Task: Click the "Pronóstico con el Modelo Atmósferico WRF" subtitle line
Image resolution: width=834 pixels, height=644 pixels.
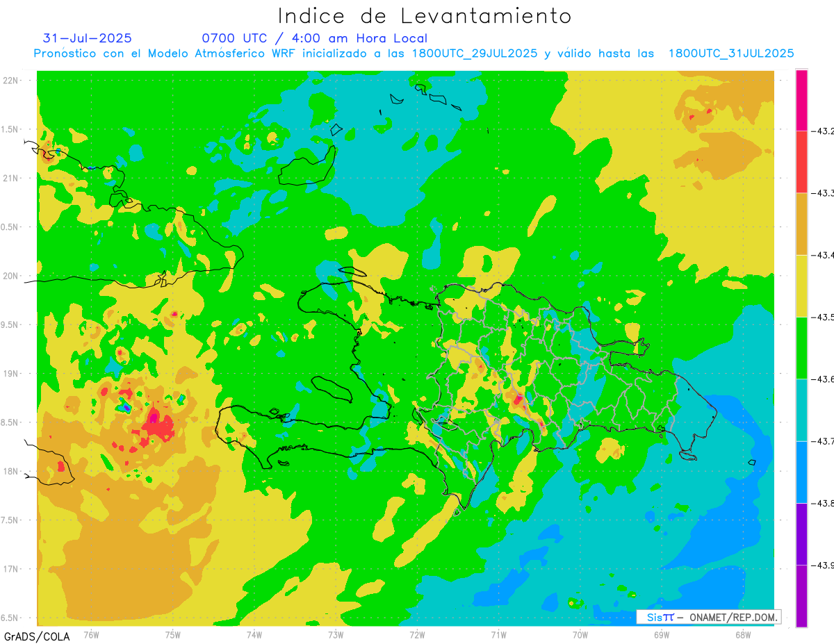Action: click(x=414, y=53)
